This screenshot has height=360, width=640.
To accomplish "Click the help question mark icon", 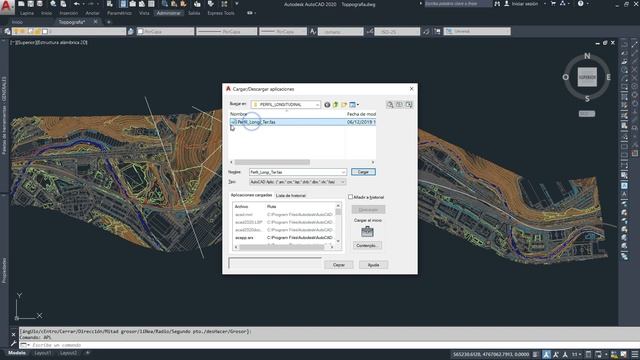I will tap(580, 4).
